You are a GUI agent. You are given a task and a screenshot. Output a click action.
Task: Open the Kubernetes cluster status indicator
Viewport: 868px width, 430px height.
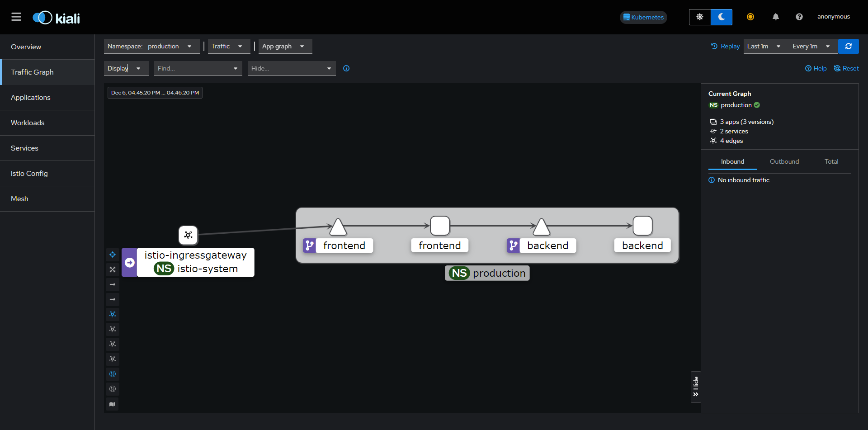tap(643, 17)
